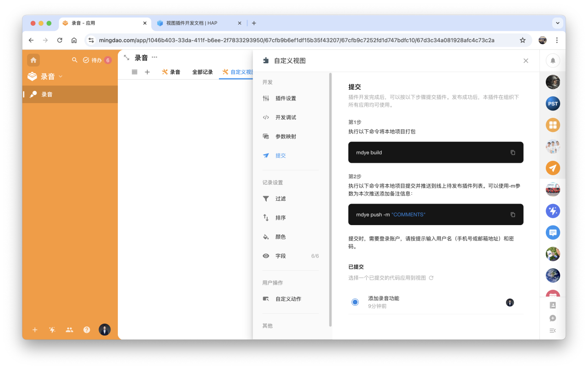
Task: Click the 待办 button with badge
Action: tap(97, 60)
